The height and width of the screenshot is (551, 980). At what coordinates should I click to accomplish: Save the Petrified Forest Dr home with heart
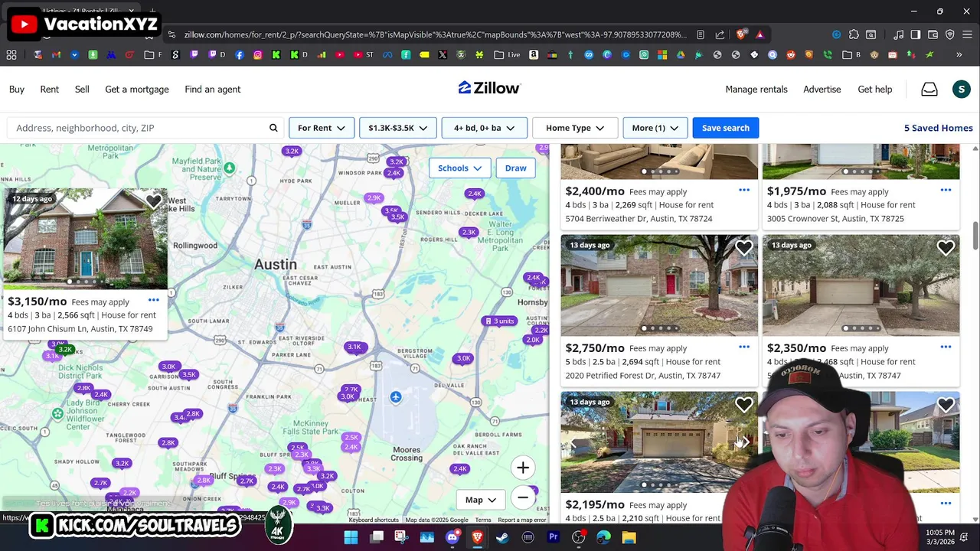click(744, 248)
